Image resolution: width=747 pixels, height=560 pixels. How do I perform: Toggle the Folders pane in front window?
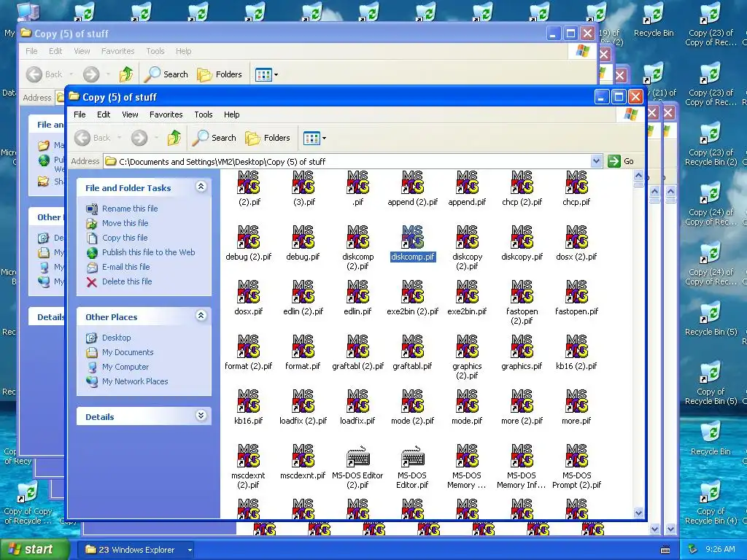point(268,138)
